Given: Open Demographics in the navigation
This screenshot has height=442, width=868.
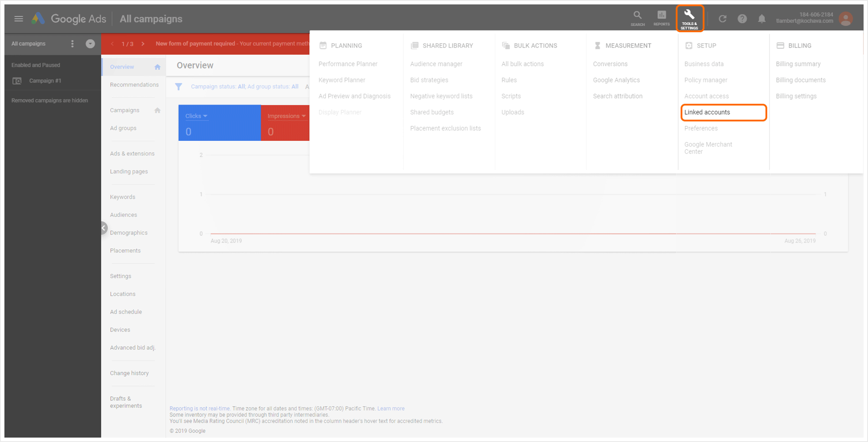Looking at the screenshot, I should click(x=129, y=233).
